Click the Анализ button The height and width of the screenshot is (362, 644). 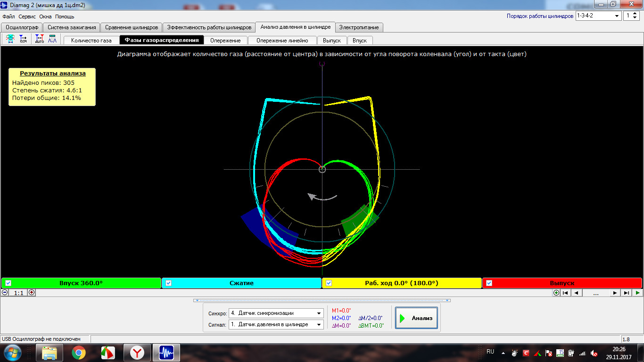pyautogui.click(x=417, y=318)
